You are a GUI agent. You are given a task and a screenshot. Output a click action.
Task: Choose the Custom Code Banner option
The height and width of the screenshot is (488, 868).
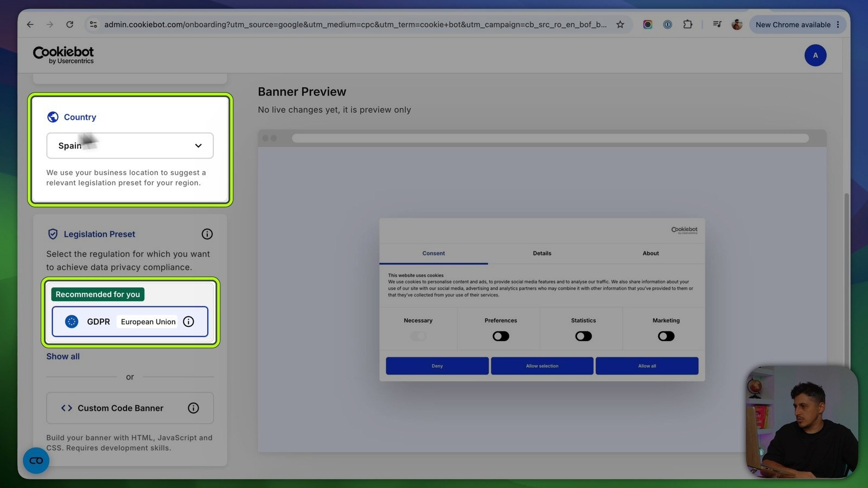click(x=130, y=408)
